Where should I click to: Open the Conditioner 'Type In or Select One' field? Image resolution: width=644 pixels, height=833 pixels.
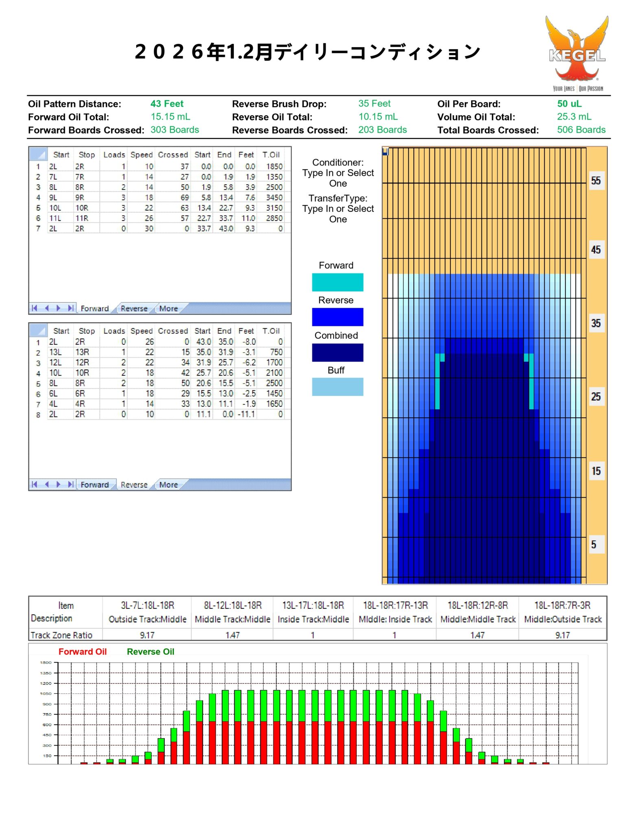click(x=338, y=178)
